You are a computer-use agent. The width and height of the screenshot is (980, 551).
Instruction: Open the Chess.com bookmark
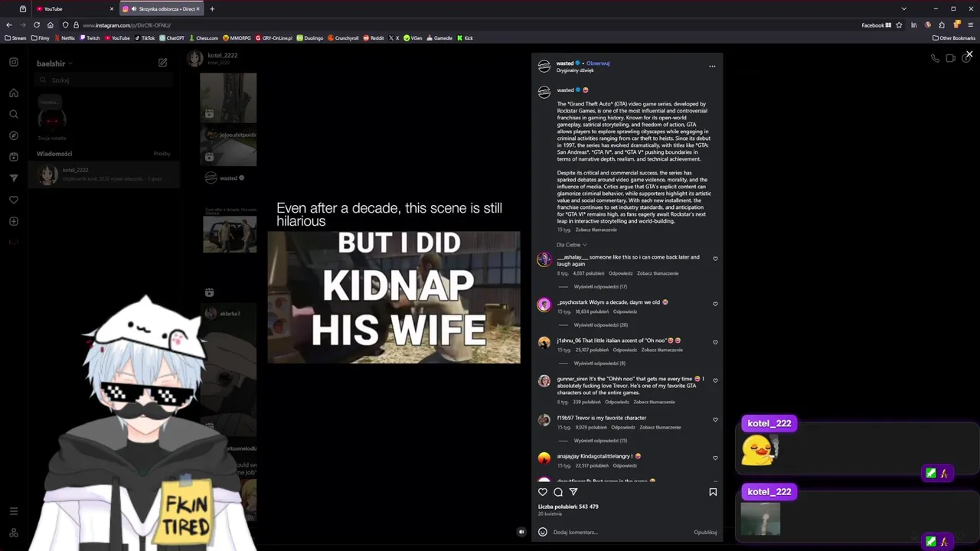[204, 37]
